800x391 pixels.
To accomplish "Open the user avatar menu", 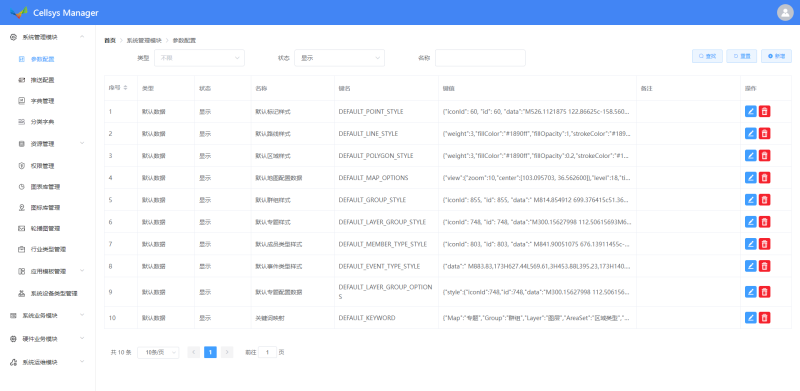I will tap(785, 12).
